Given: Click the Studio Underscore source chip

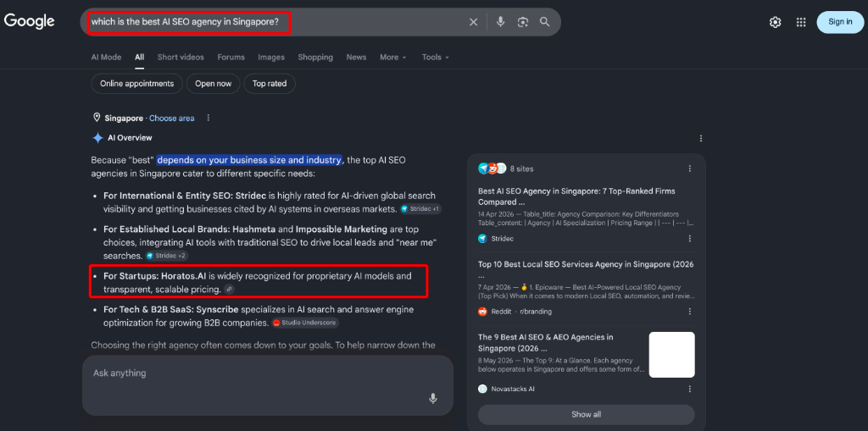Looking at the screenshot, I should pos(304,323).
